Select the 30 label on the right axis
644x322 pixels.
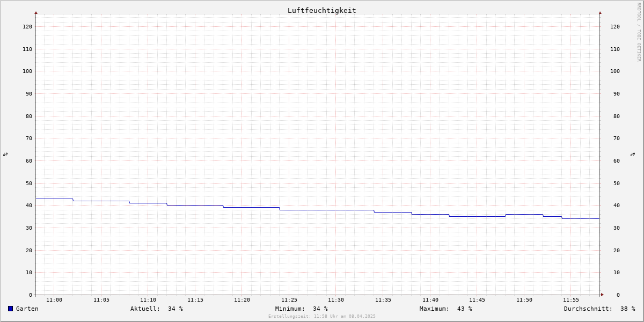[x=617, y=228]
